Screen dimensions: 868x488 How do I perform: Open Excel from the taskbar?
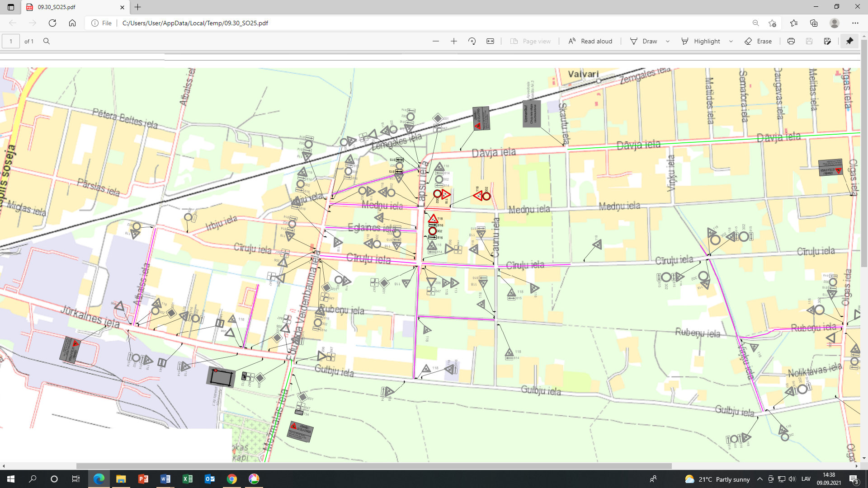pyautogui.click(x=187, y=479)
